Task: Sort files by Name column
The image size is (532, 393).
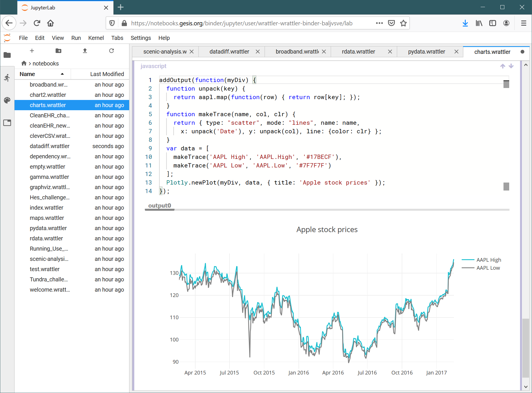Action: tap(42, 74)
